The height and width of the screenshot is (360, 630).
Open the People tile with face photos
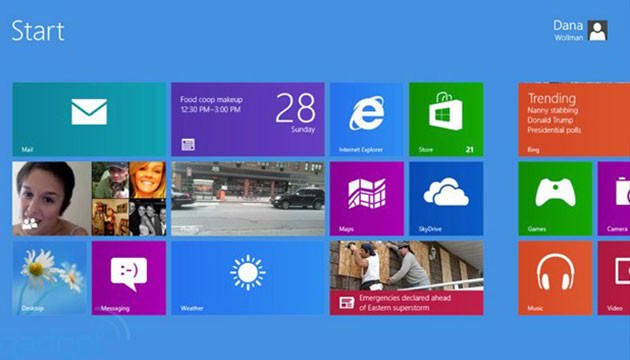click(x=89, y=198)
